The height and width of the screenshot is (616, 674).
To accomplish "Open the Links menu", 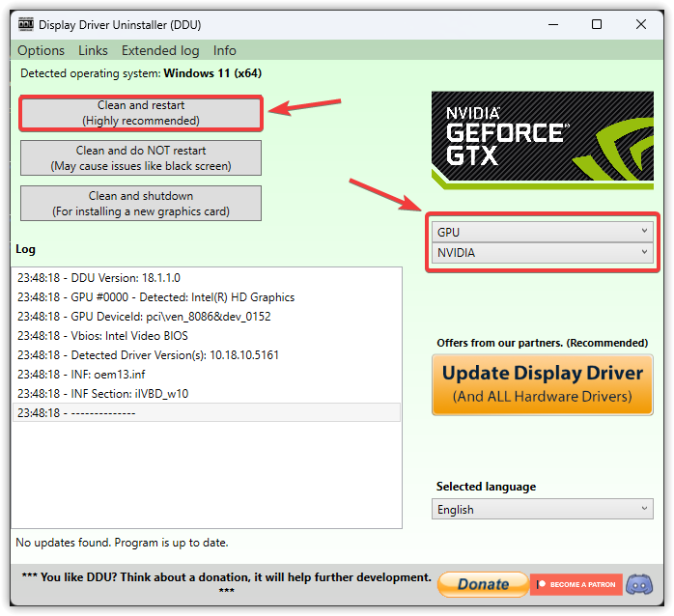I will [94, 50].
